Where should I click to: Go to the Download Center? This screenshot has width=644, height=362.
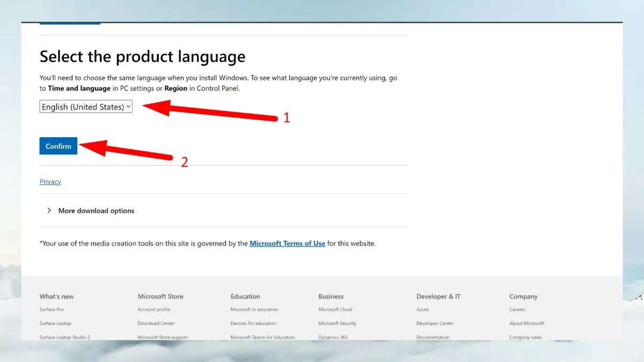(x=156, y=323)
